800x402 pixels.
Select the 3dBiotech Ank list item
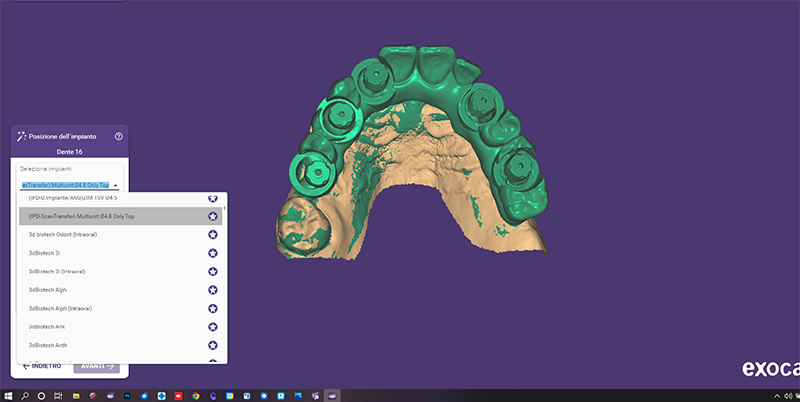tap(50, 327)
